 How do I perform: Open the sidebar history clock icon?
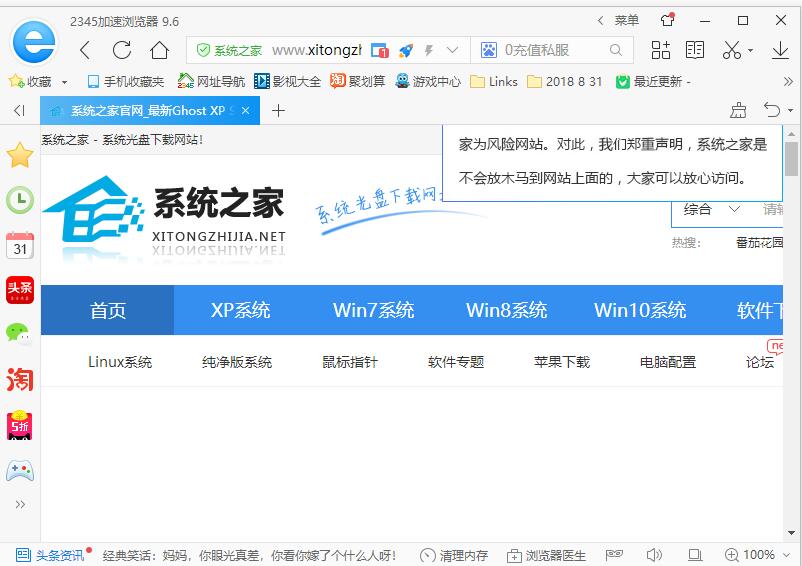click(20, 200)
